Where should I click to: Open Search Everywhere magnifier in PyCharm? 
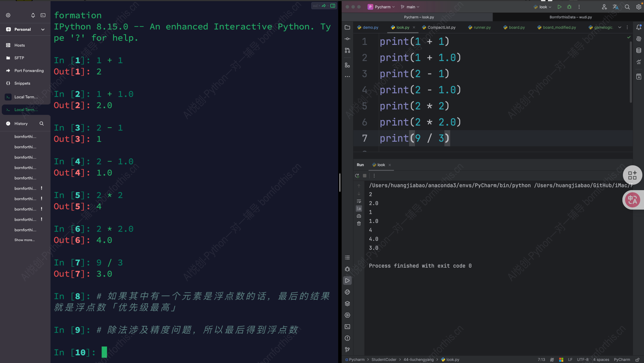tap(627, 7)
